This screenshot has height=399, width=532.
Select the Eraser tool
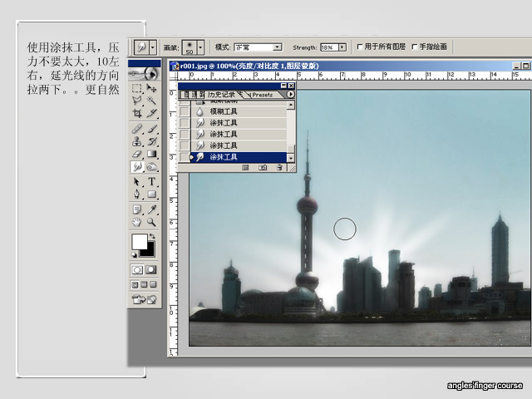tap(136, 154)
